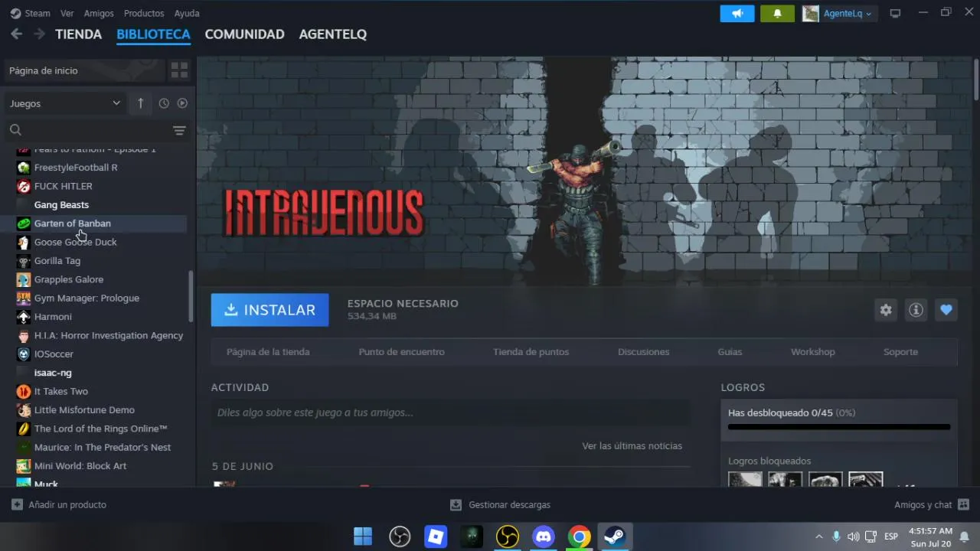Image resolution: width=980 pixels, height=551 pixels.
Task: Click the Steam announcements megaphone icon
Action: point(737,14)
